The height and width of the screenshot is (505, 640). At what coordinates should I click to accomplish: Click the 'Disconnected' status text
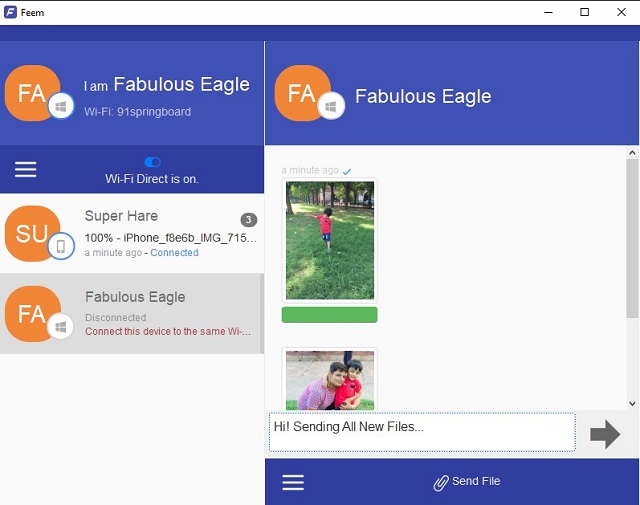(x=116, y=317)
